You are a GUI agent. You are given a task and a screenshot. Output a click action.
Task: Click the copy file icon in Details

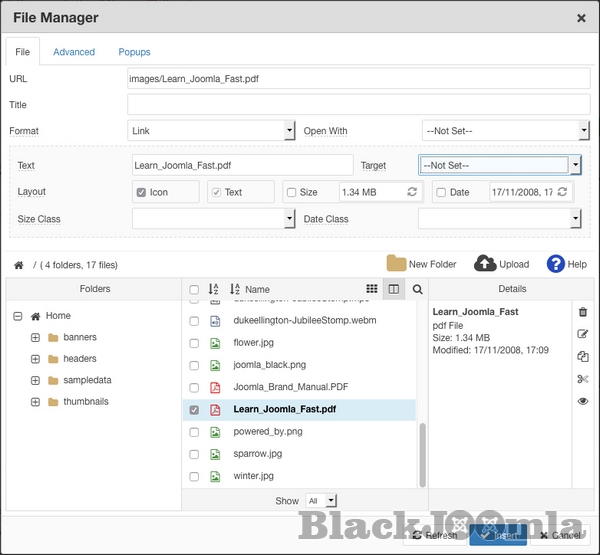click(x=583, y=357)
